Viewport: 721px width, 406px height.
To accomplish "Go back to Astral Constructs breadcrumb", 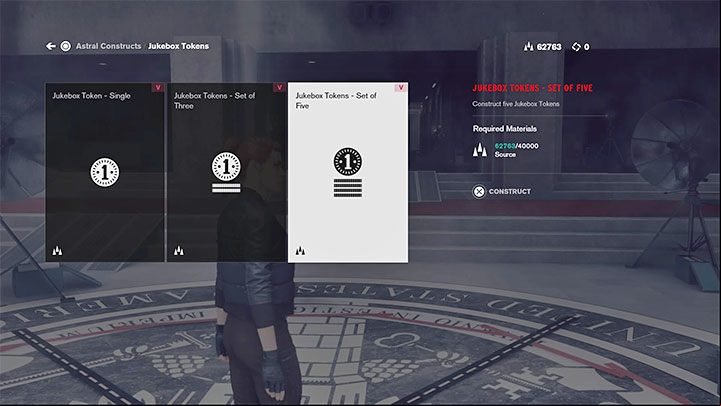I will coord(109,46).
